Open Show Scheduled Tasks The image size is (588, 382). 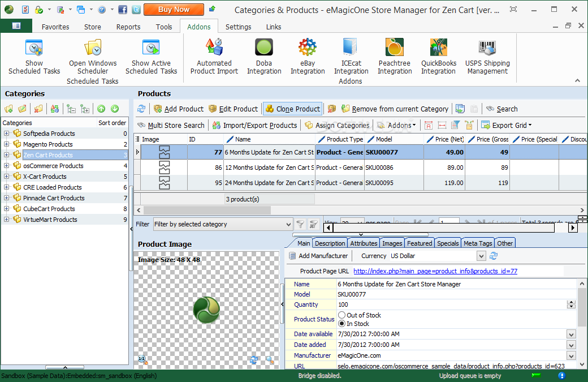pyautogui.click(x=34, y=57)
